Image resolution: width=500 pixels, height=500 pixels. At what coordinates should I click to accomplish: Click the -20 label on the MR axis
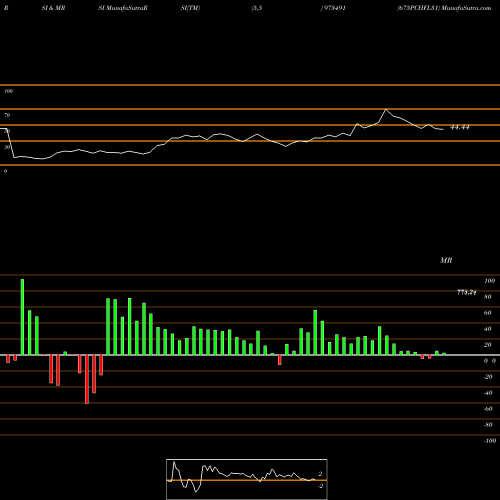[488, 377]
